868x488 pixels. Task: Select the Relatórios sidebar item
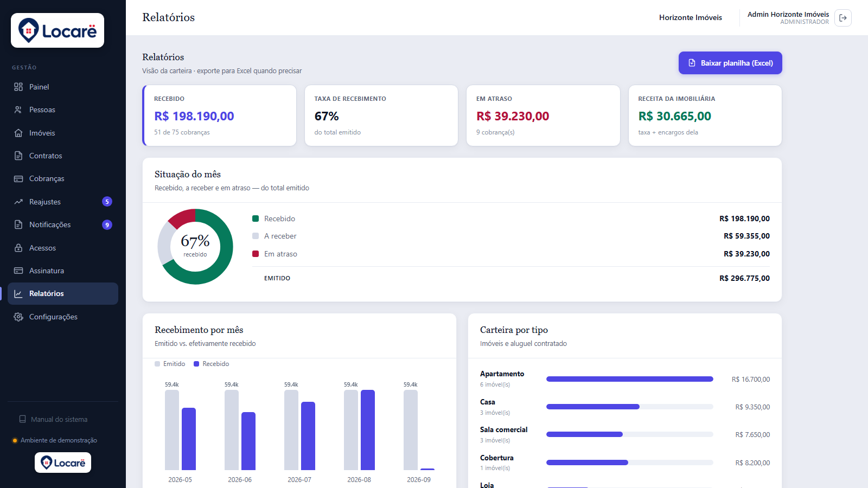pos(63,293)
